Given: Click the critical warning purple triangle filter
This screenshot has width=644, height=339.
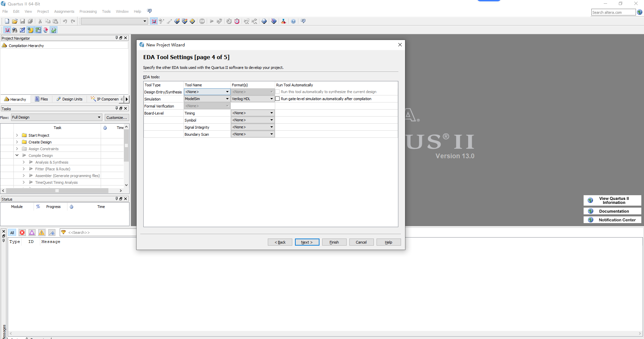Looking at the screenshot, I should pos(32,232).
